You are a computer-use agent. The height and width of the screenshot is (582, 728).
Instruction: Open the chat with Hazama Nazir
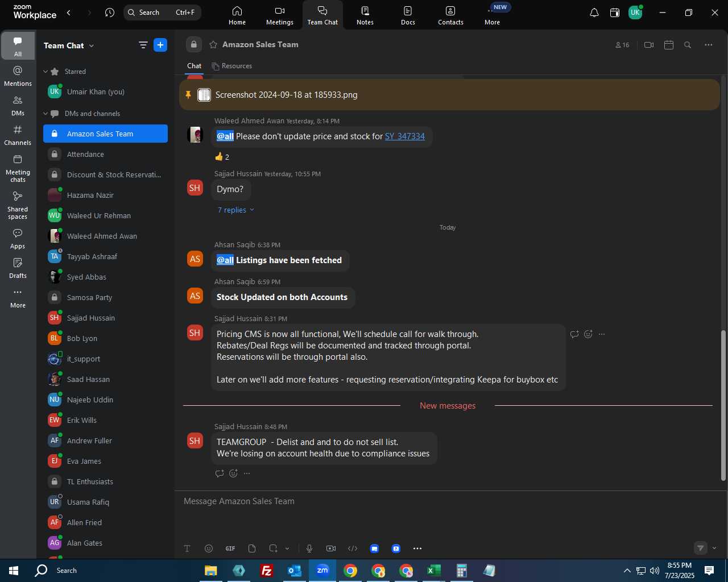point(105,196)
